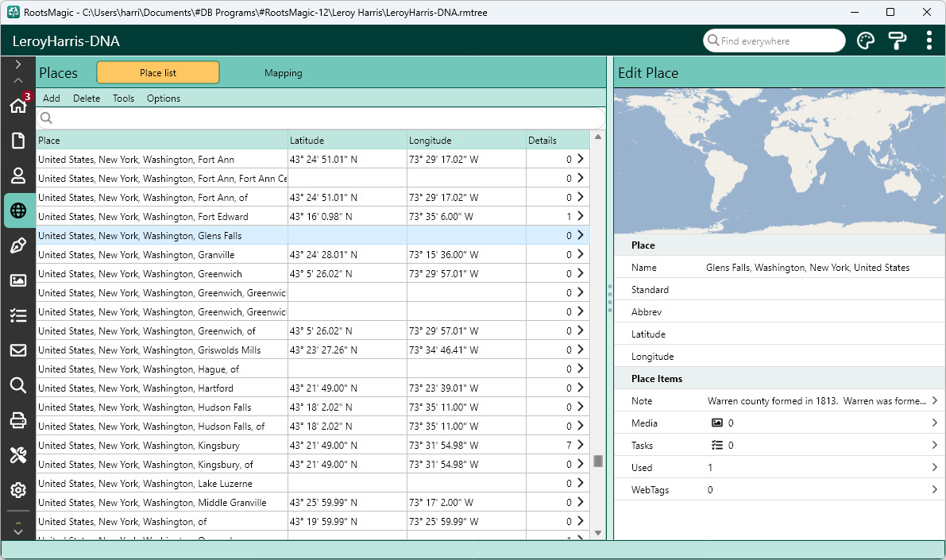The height and width of the screenshot is (560, 946).
Task: Open the three-dot main menu
Action: click(x=929, y=41)
